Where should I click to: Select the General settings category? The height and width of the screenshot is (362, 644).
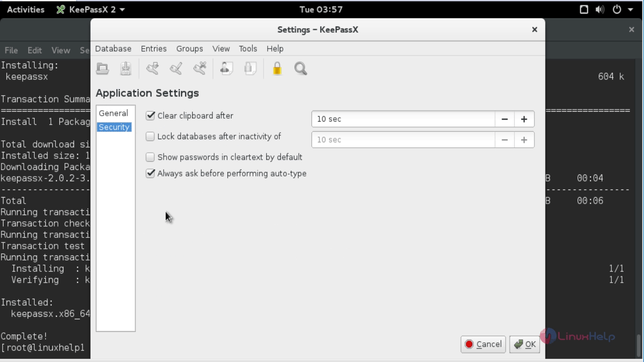114,113
